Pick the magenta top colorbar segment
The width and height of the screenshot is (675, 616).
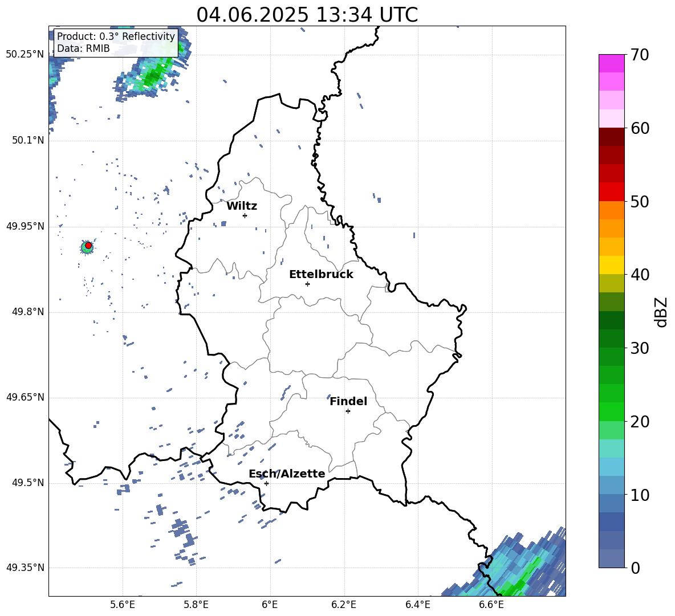click(611, 64)
